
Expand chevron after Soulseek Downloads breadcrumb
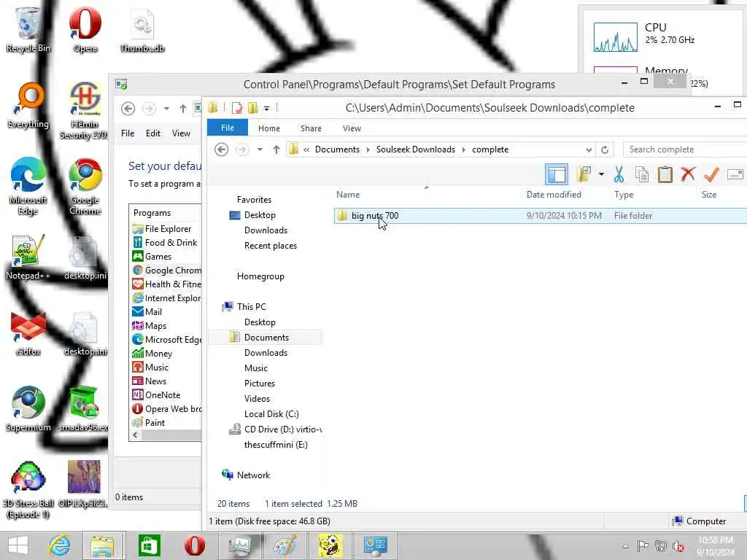[463, 149]
